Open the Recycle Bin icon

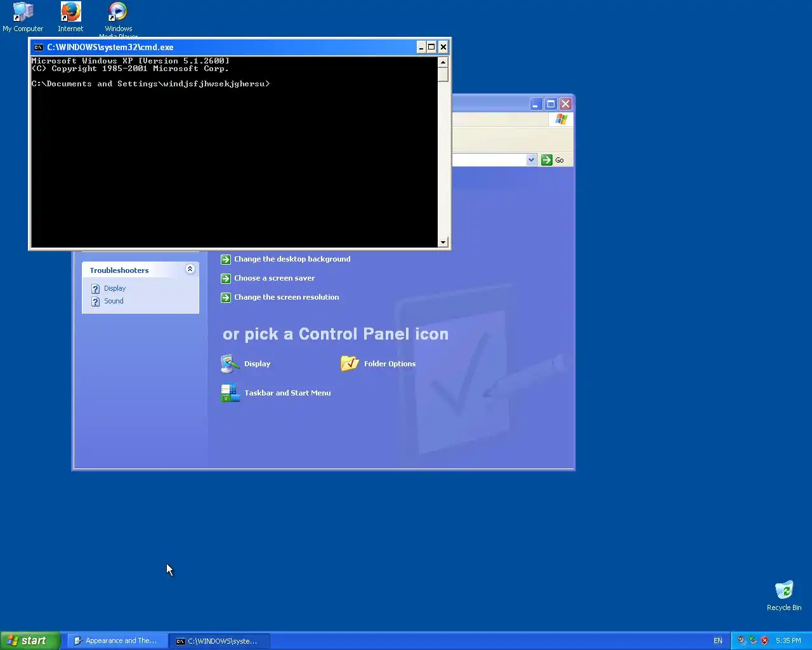pos(784,595)
